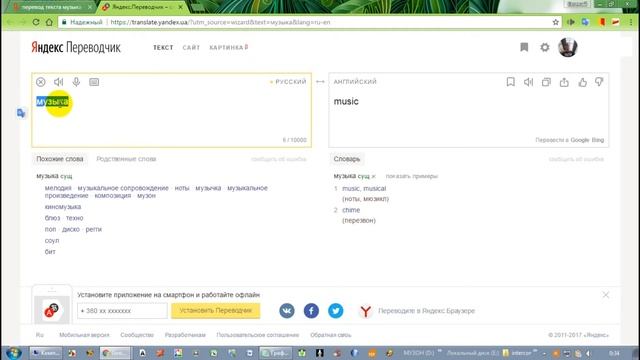Screen dimensions: 640x360
Task: Click показать примеры link
Action: (412, 176)
